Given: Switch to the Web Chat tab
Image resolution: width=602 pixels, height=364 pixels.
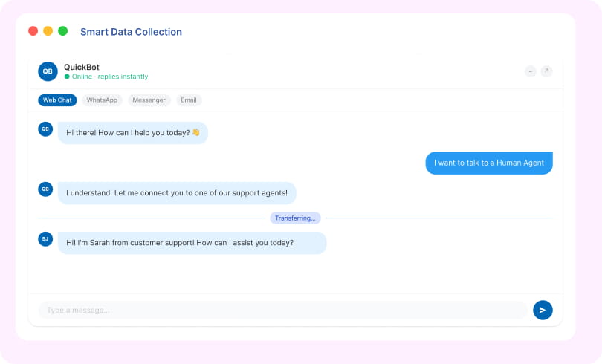Looking at the screenshot, I should tap(57, 100).
